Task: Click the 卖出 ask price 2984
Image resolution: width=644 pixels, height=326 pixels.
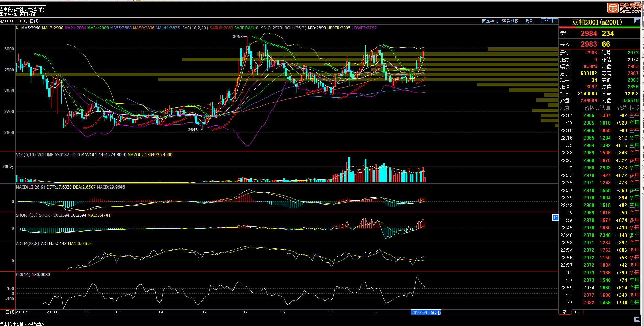Action: click(x=589, y=33)
